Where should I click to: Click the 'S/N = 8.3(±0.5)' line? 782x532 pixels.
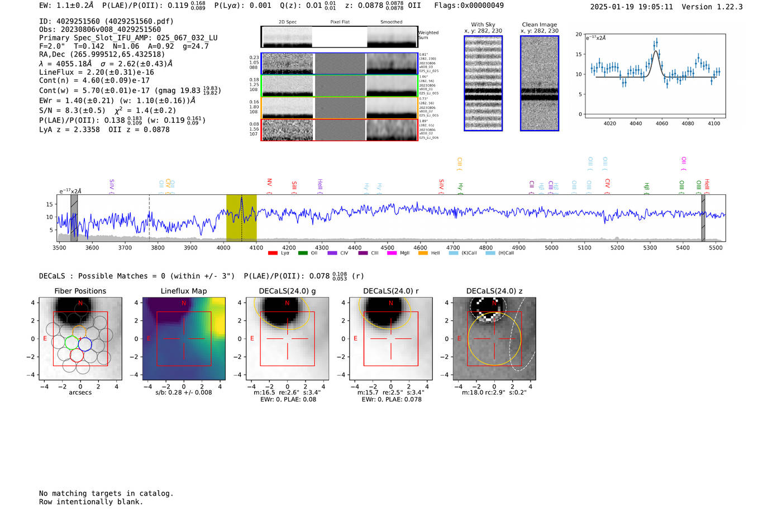(108, 111)
